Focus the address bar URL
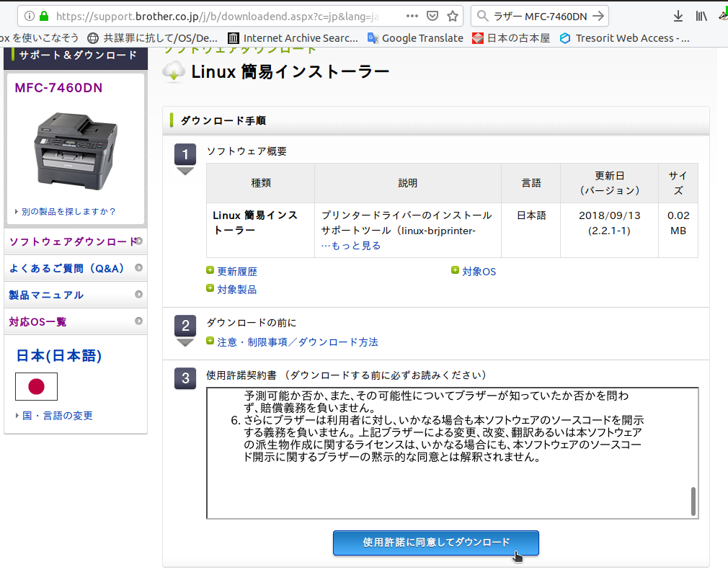 point(217,17)
